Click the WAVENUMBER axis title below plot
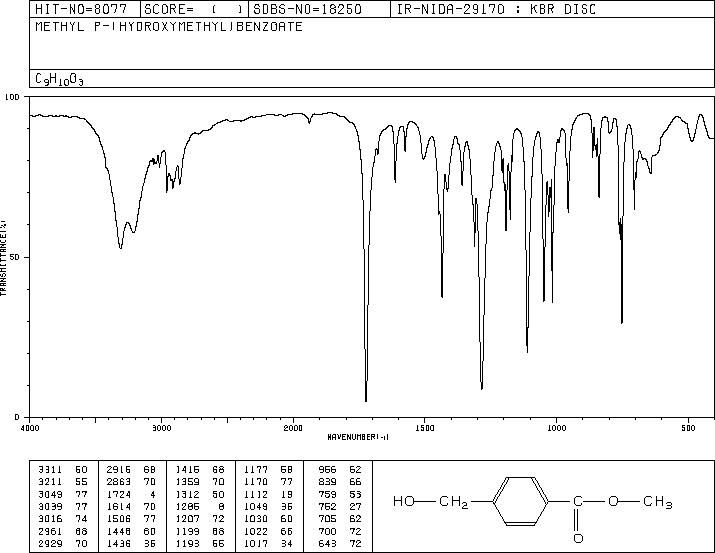715x553 pixels. coord(358,437)
